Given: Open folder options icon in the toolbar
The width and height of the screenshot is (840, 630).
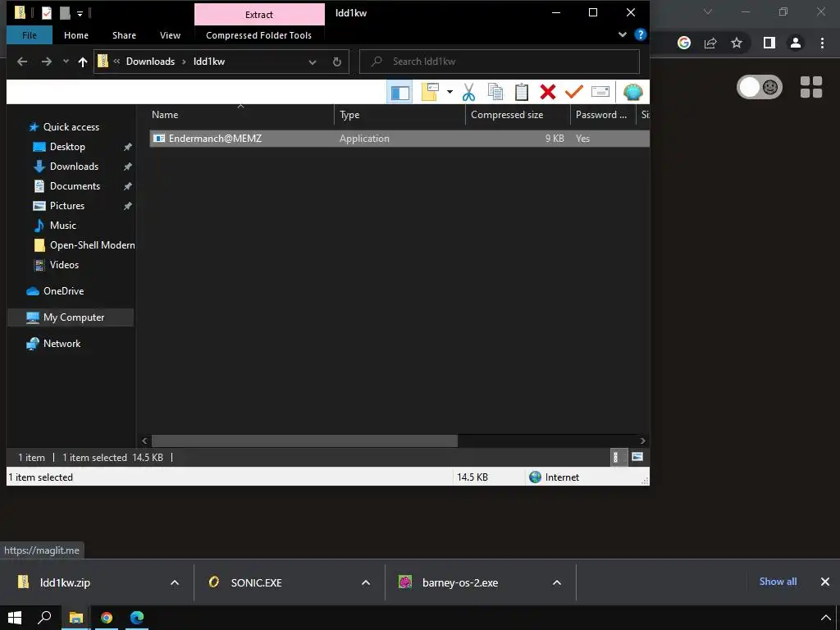Looking at the screenshot, I should (x=430, y=92).
